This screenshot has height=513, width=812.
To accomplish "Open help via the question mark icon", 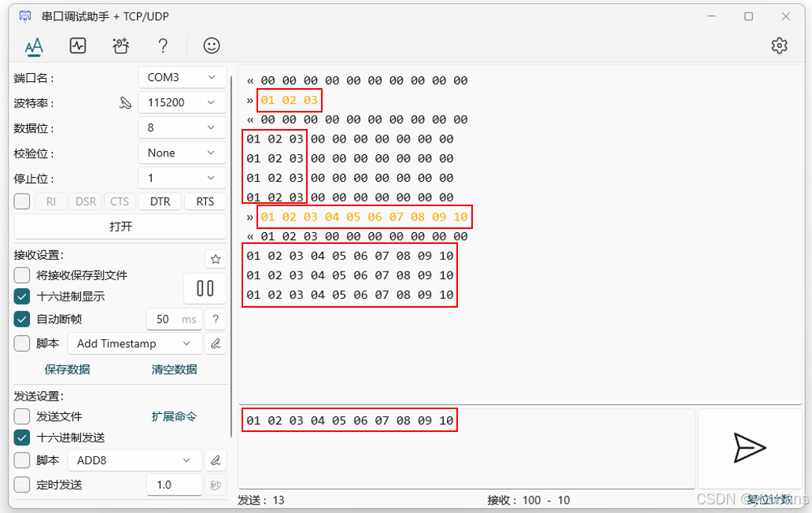I will (x=163, y=46).
